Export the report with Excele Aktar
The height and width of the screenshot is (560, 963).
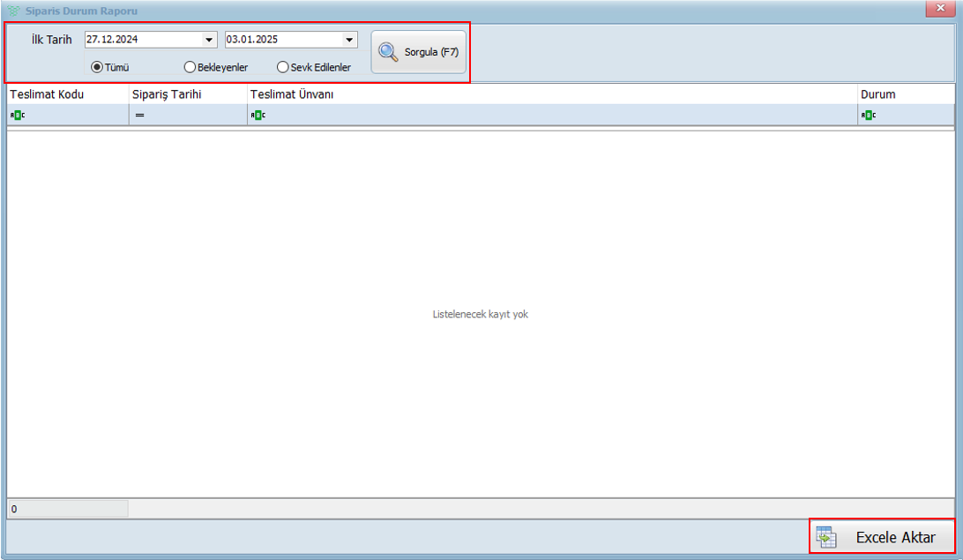point(881,537)
